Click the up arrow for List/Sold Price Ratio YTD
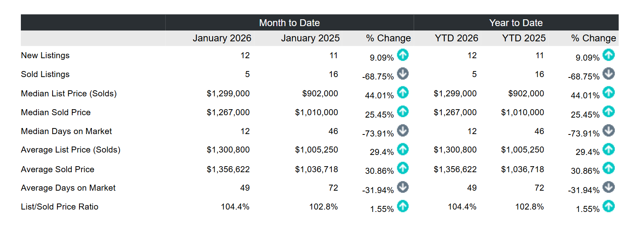Viewport: 644px width, 230px height. coord(608,206)
